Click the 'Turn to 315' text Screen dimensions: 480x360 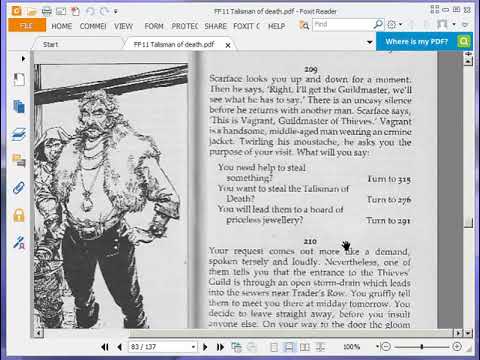tap(389, 179)
